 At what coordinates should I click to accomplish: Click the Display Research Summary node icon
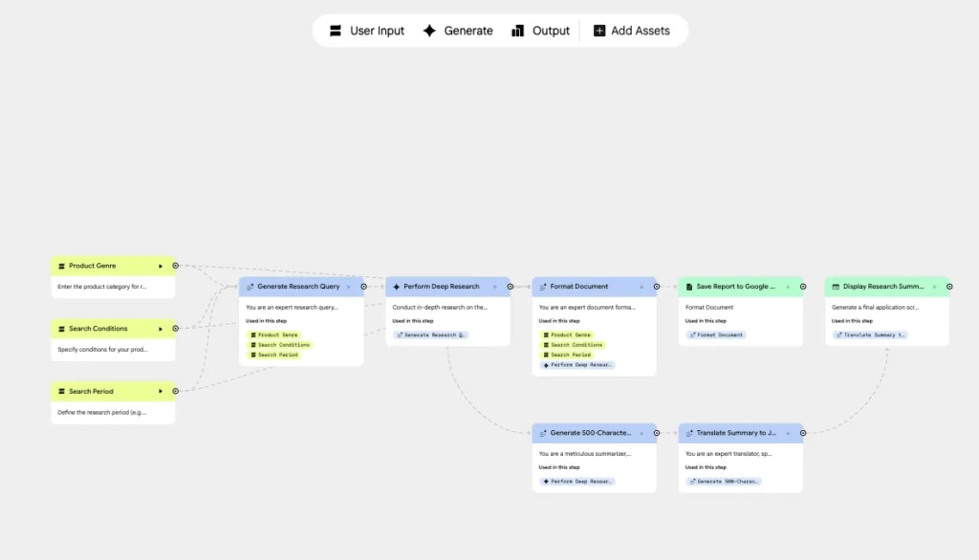(836, 287)
